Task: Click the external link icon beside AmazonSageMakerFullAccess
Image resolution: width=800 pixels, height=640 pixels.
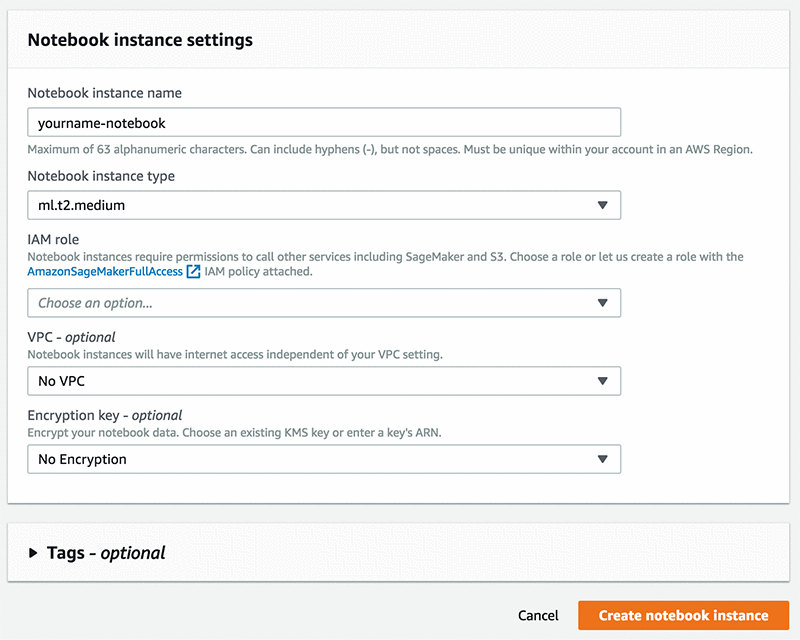Action: (194, 272)
